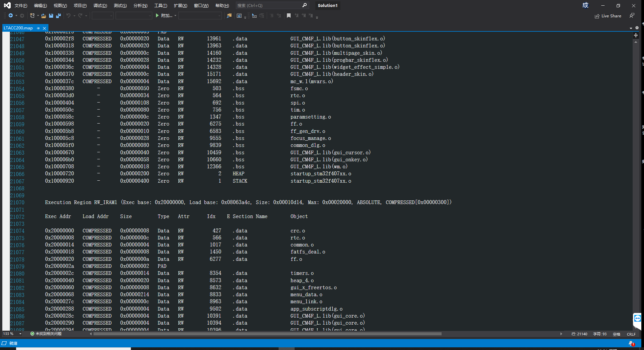644x350 pixels.
Task: Click the Open File folder icon
Action: coord(43,16)
